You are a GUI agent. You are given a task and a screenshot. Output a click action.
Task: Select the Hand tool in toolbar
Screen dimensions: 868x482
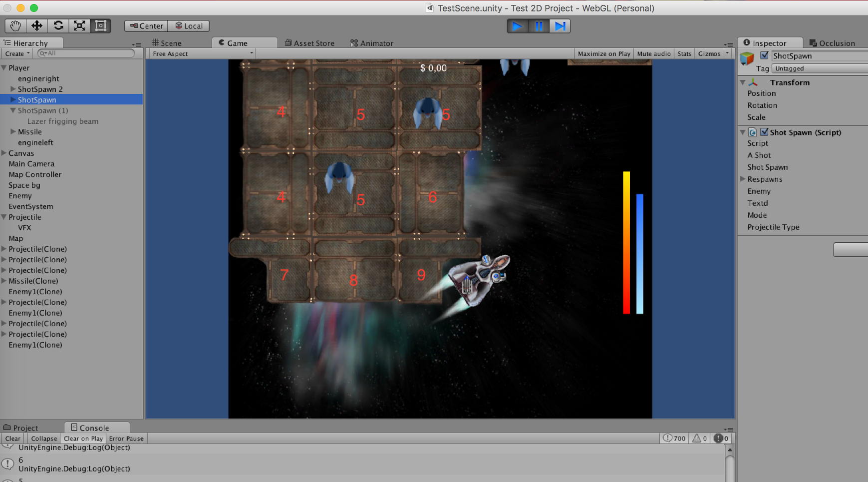click(15, 26)
